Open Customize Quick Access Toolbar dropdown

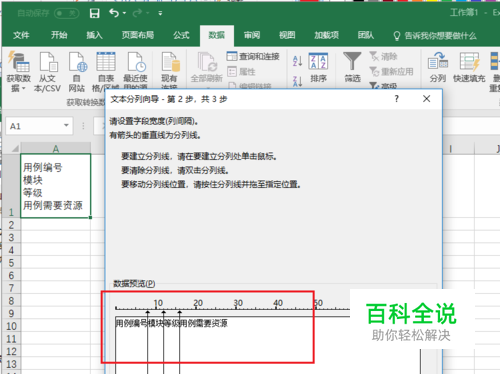(x=160, y=13)
